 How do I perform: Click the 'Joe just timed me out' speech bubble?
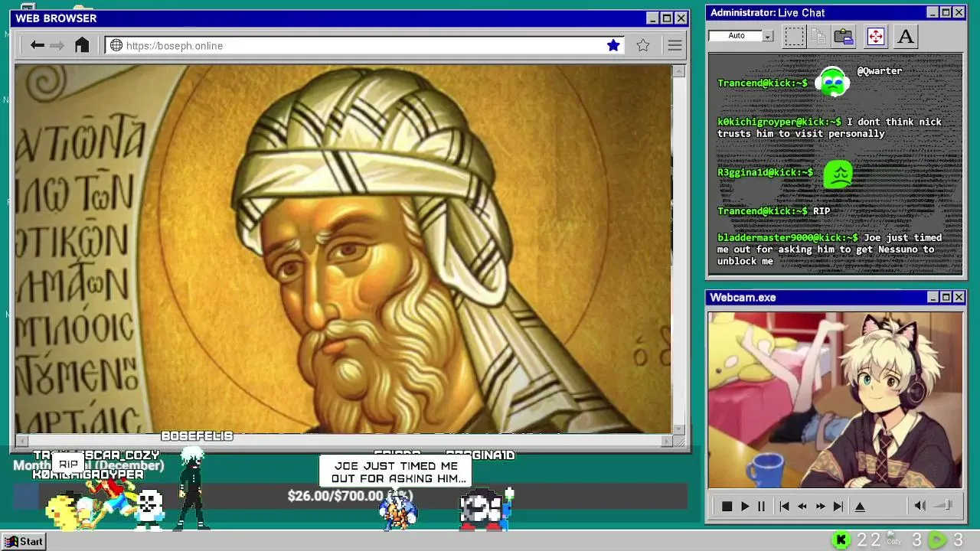(395, 472)
